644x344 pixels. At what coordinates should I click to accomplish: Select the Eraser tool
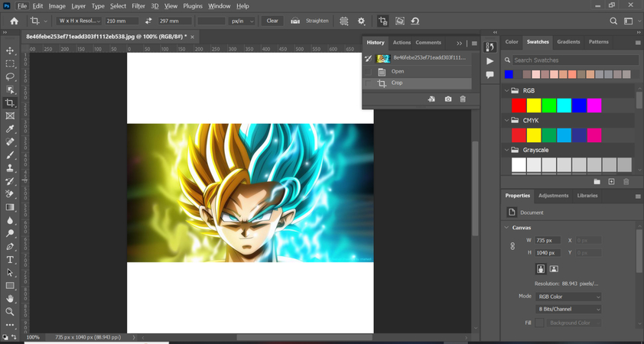click(10, 194)
